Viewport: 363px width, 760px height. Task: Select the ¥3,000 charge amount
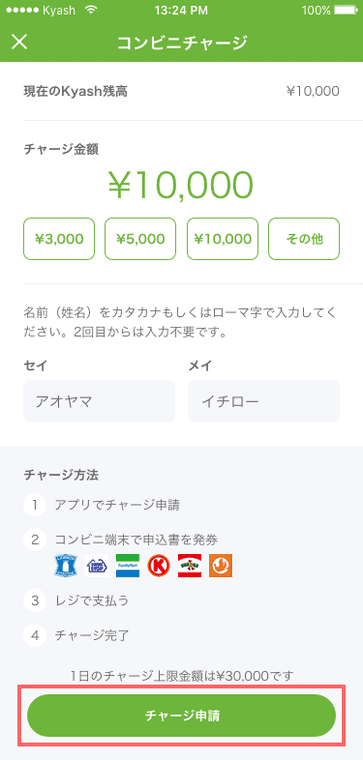pyautogui.click(x=59, y=238)
